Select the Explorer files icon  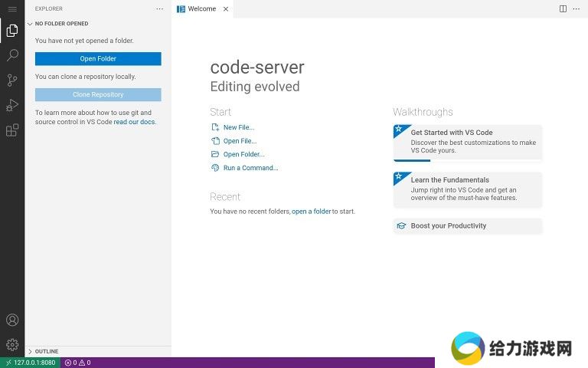12,31
